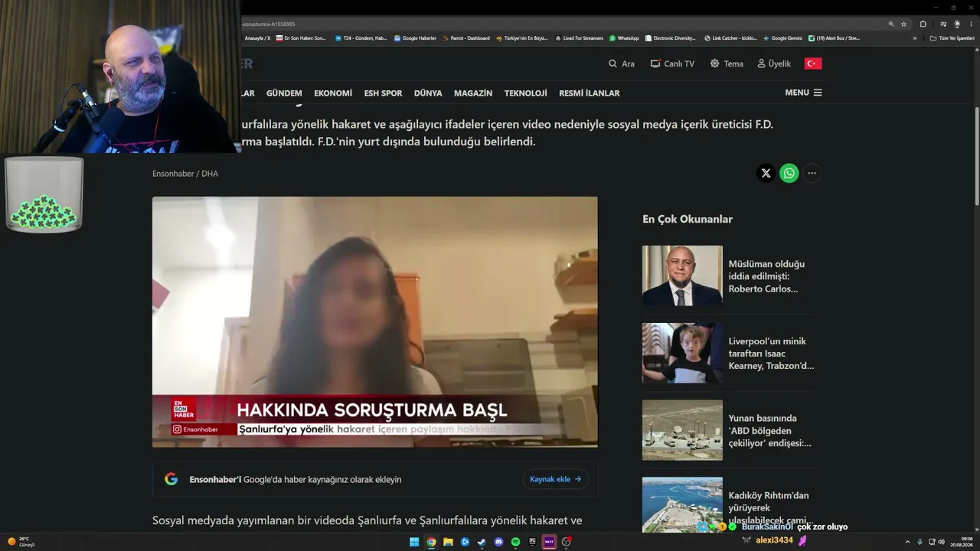
Task: Open the 'Türkiye'nin En Büyü...' bookmark
Action: click(522, 38)
